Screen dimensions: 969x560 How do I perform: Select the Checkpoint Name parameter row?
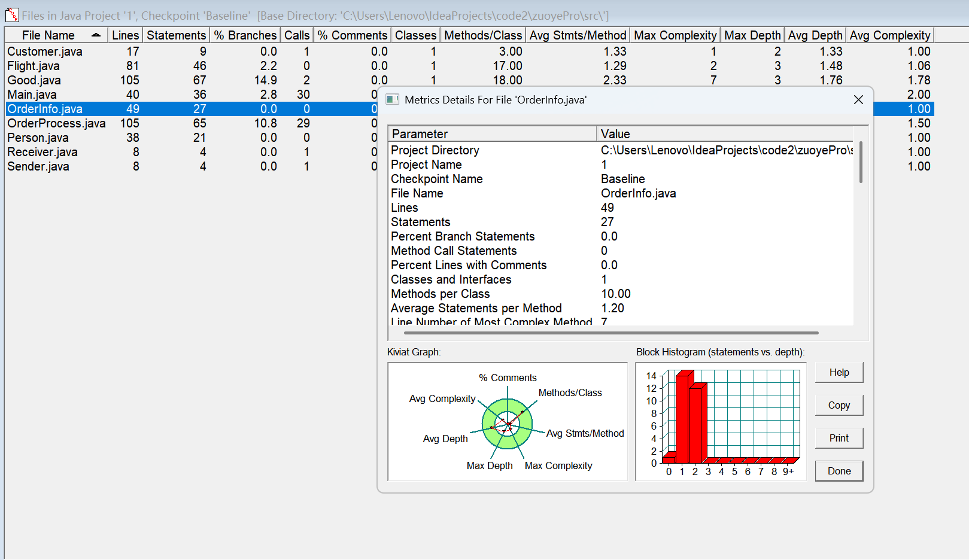click(x=621, y=179)
